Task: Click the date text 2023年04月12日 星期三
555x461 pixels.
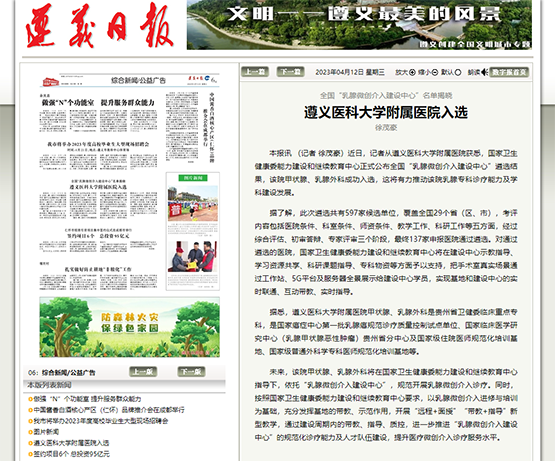Action: click(350, 72)
